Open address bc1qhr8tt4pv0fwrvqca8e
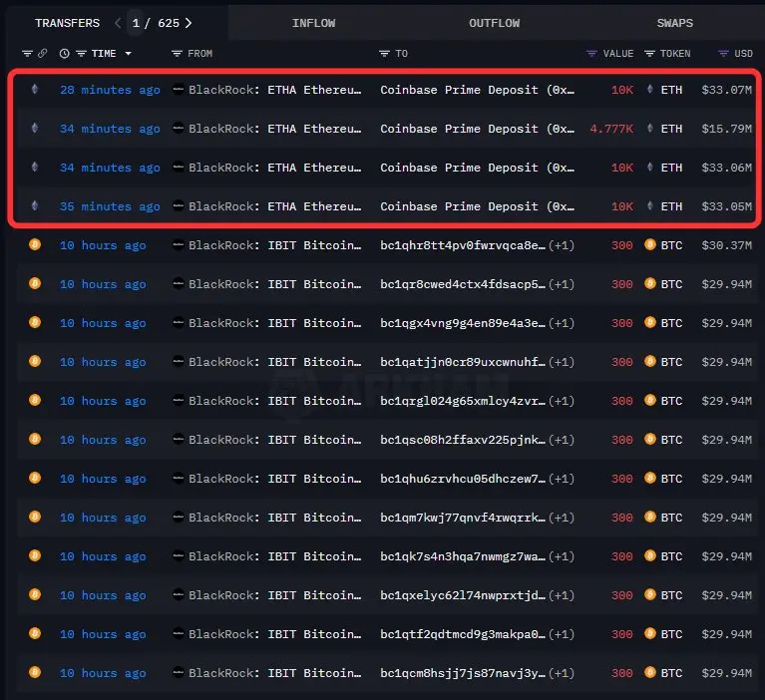The width and height of the screenshot is (765, 700). [x=463, y=245]
